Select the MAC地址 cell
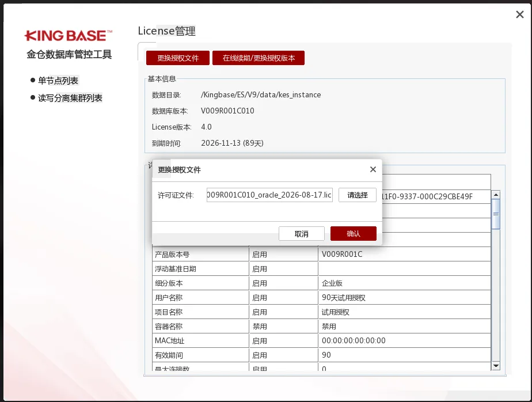The width and height of the screenshot is (532, 402). 200,340
